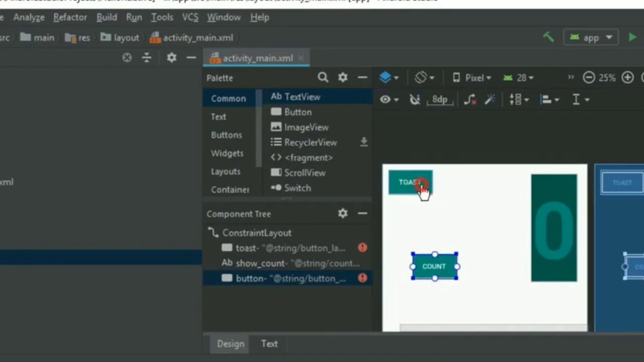
Task: Toggle view options eye icon
Action: click(389, 100)
